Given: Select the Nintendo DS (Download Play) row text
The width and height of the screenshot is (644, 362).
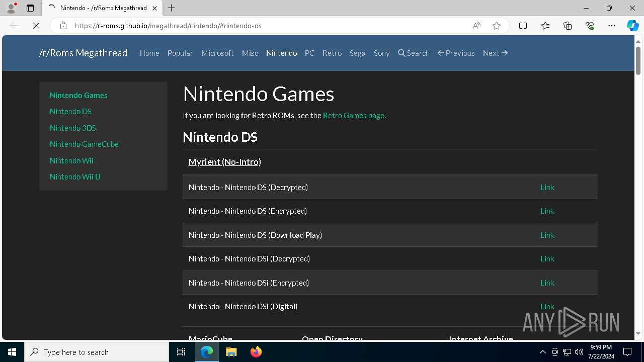Looking at the screenshot, I should tap(255, 235).
